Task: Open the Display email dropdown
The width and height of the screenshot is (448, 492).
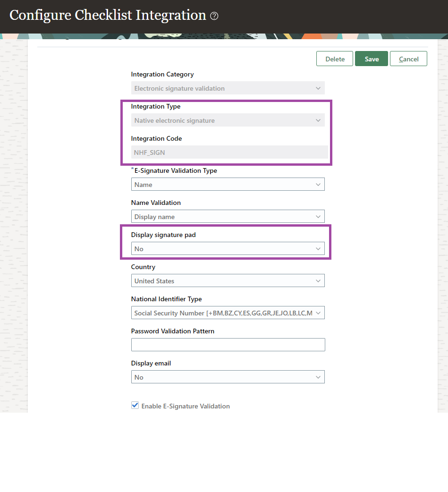Action: [x=228, y=377]
